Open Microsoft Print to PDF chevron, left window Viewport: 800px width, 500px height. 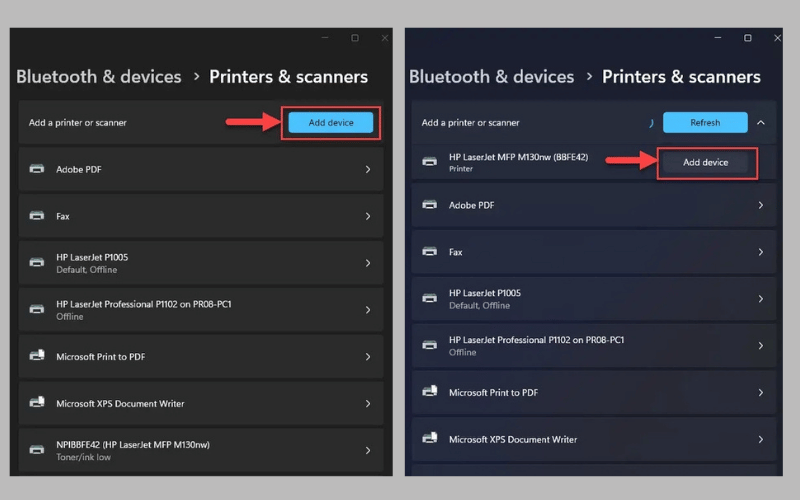tap(368, 357)
